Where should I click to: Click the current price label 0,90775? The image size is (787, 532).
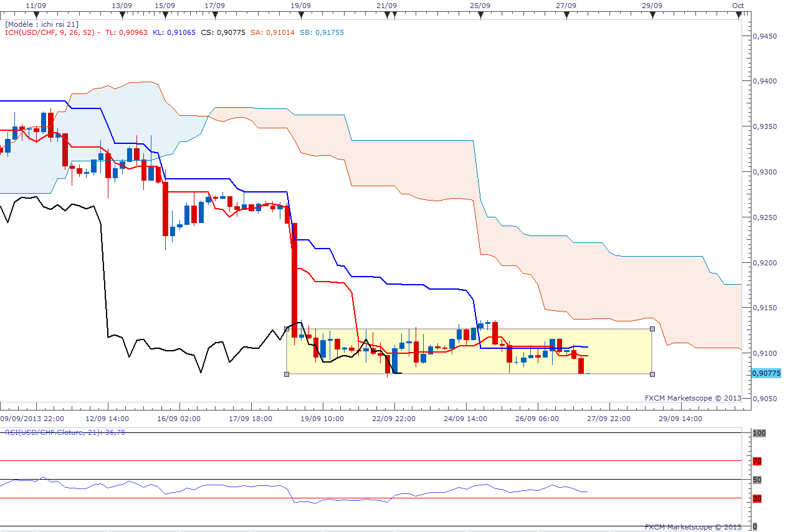pos(766,373)
